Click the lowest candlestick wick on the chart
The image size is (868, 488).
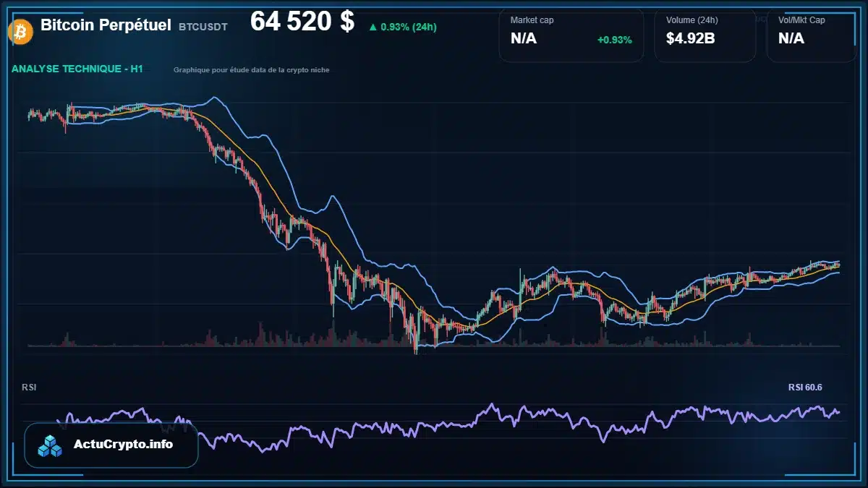416,351
